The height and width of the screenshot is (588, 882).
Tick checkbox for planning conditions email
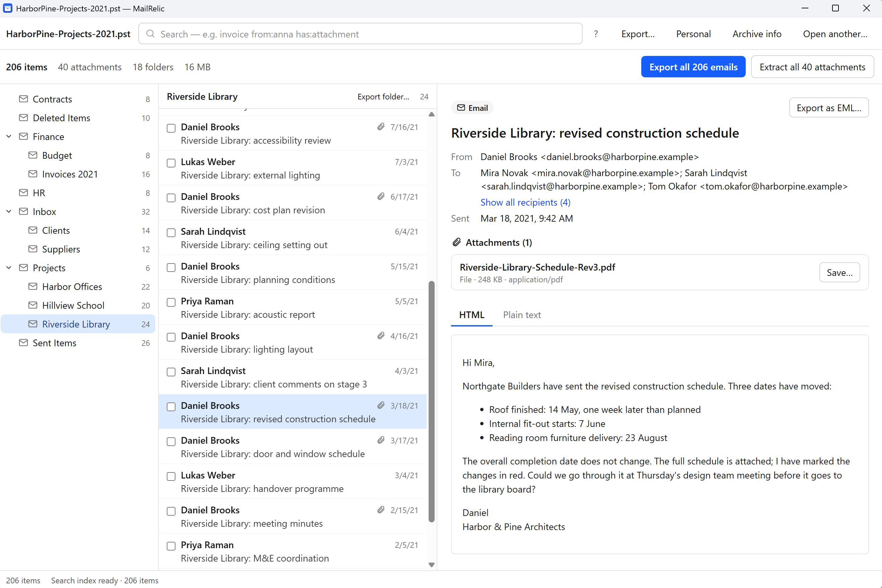[171, 268]
